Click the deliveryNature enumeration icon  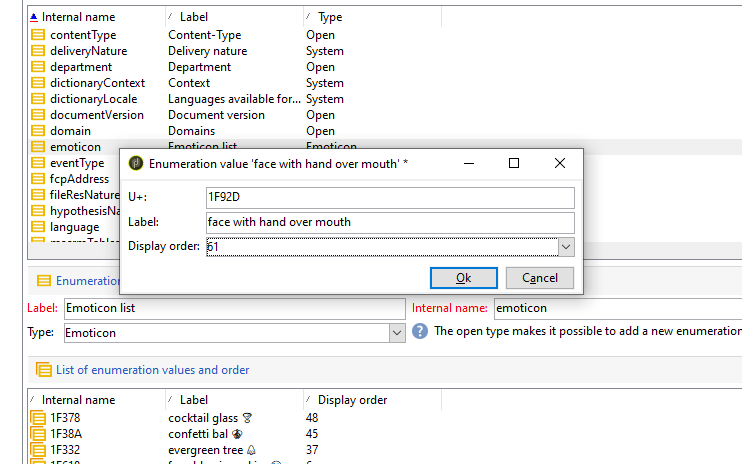pyautogui.click(x=38, y=51)
